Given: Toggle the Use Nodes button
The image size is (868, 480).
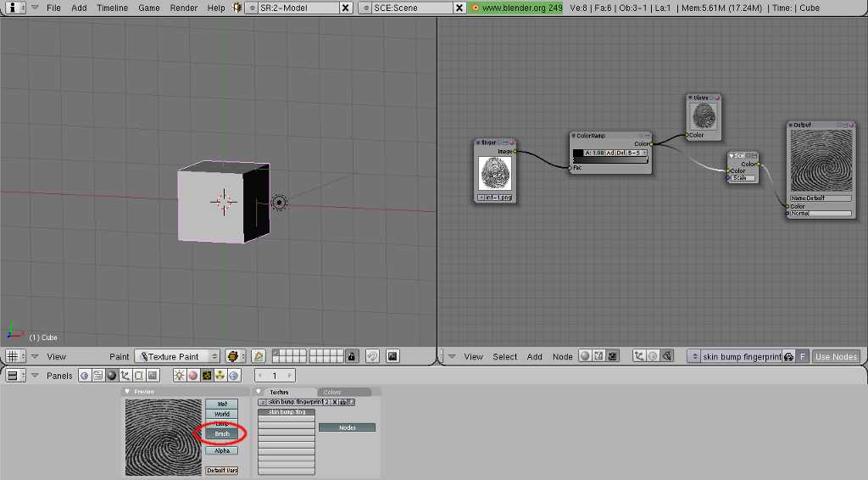Looking at the screenshot, I should click(837, 356).
